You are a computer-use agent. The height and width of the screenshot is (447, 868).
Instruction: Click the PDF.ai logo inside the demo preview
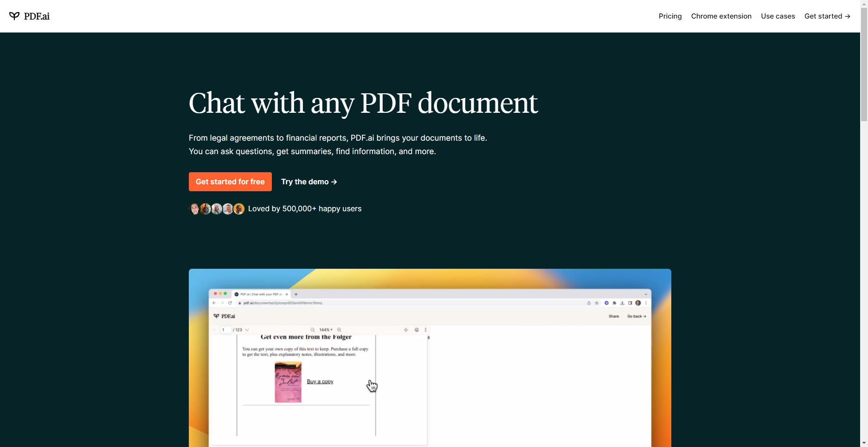pos(224,316)
